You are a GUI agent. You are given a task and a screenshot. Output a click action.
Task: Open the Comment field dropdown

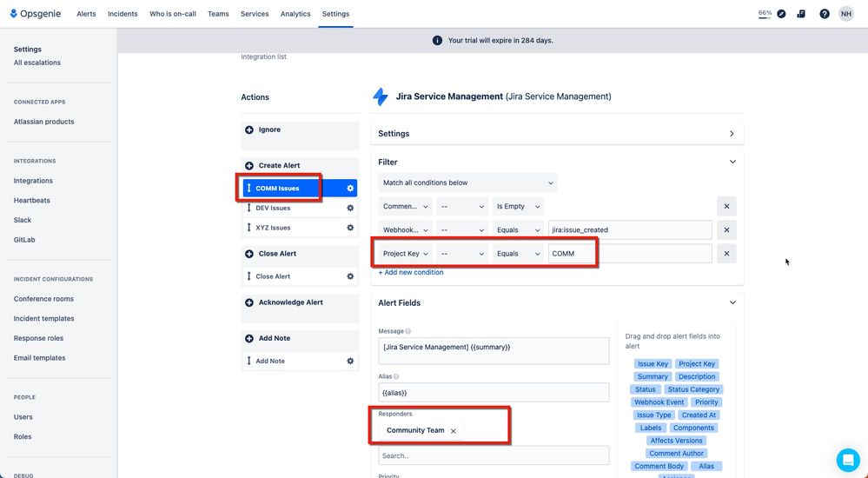405,206
